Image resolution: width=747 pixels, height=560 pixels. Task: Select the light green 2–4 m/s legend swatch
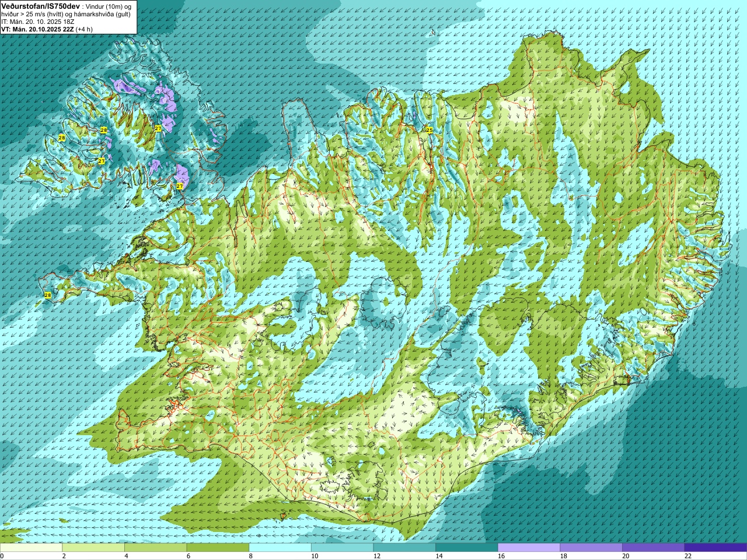[93, 548]
